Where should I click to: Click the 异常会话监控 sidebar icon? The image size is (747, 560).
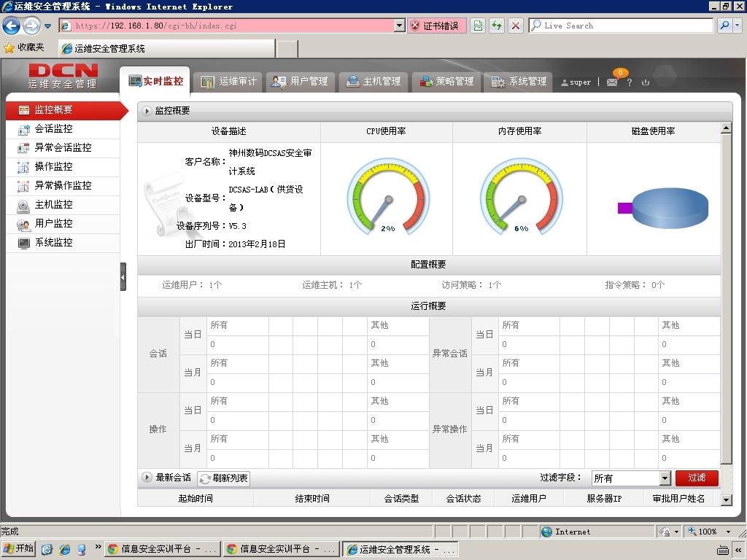(23, 148)
